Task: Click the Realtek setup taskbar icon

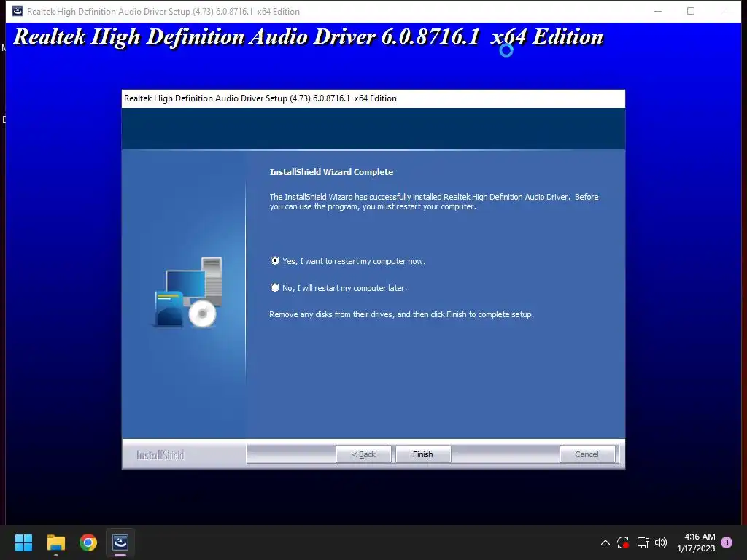Action: (x=120, y=542)
